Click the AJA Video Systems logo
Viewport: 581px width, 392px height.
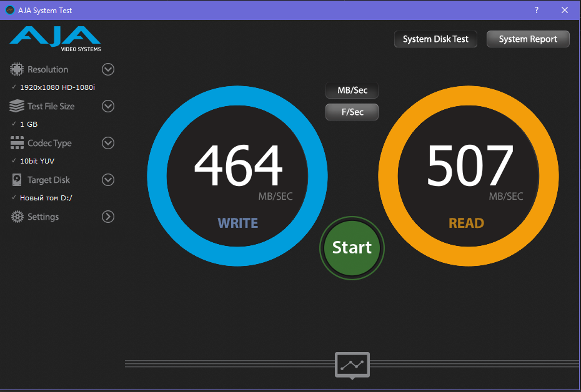click(55, 39)
